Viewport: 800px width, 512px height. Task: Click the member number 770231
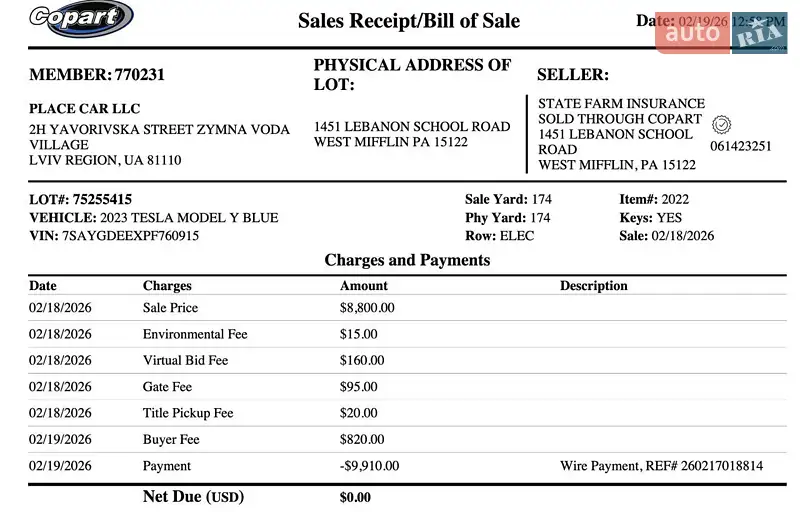click(140, 75)
